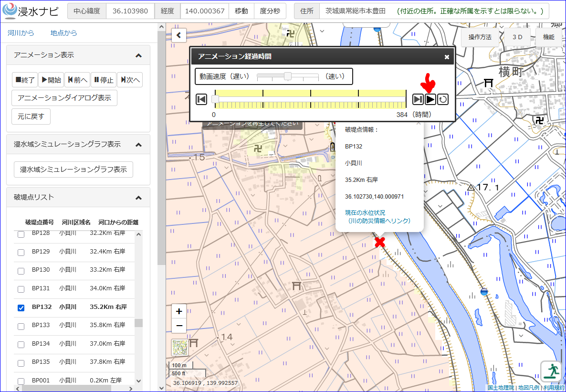The width and height of the screenshot is (566, 392).
Task: Click the red X breach point marker
Action: pos(380,242)
